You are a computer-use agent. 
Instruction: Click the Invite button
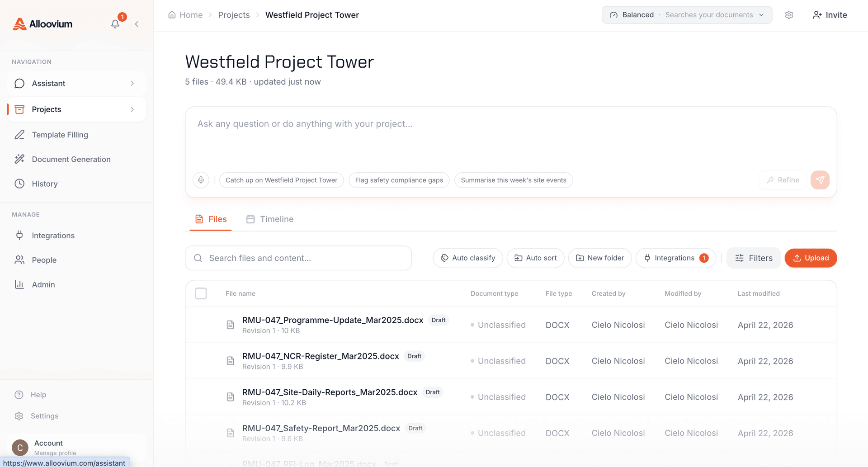point(830,15)
